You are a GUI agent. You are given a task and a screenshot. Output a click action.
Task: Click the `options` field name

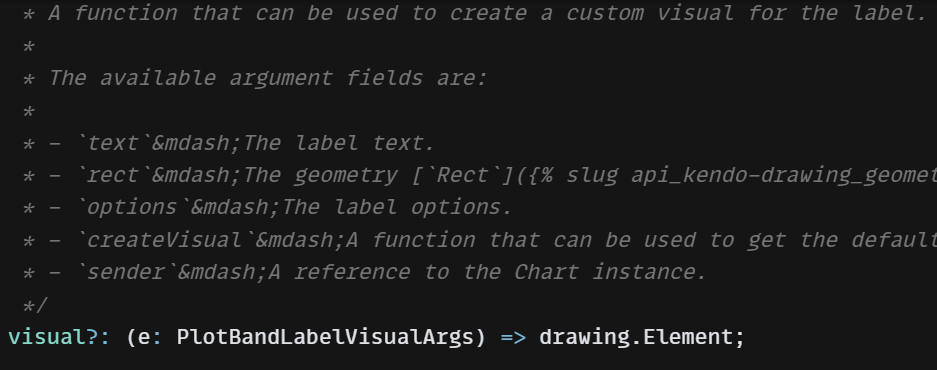point(132,207)
